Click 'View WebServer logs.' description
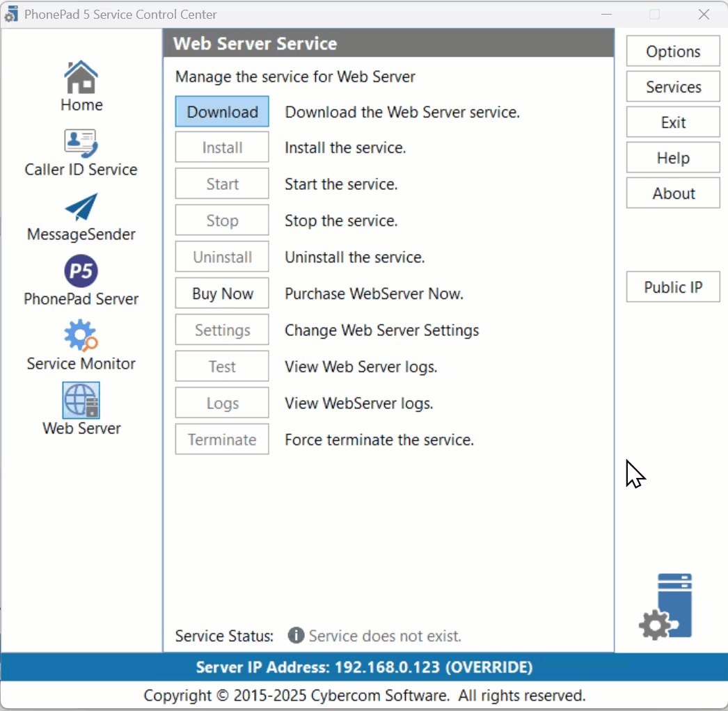The width and height of the screenshot is (728, 711). (x=359, y=404)
